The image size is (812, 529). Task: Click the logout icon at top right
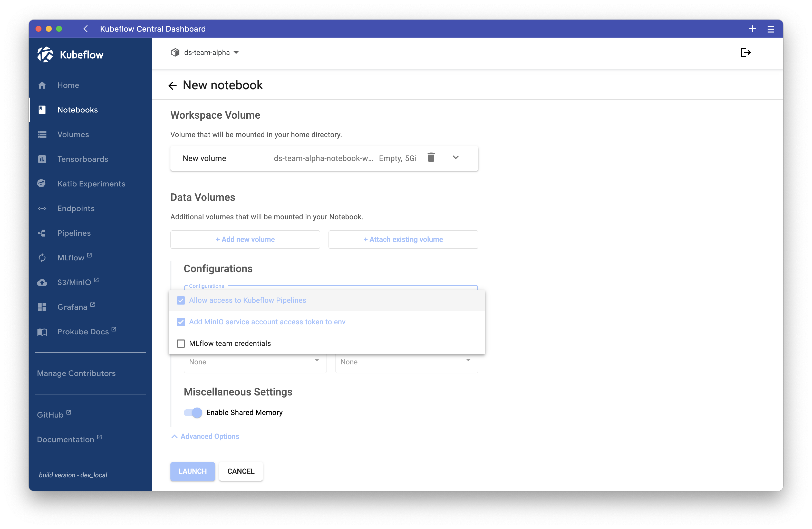point(746,52)
